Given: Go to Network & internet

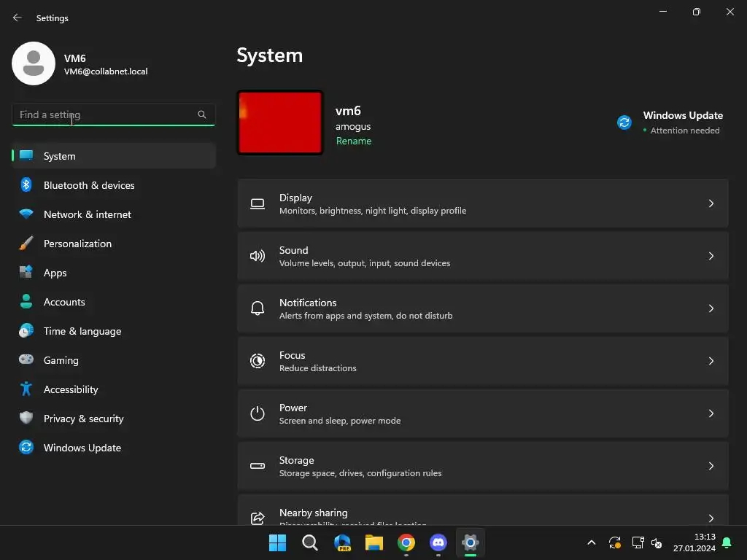Looking at the screenshot, I should (114, 214).
